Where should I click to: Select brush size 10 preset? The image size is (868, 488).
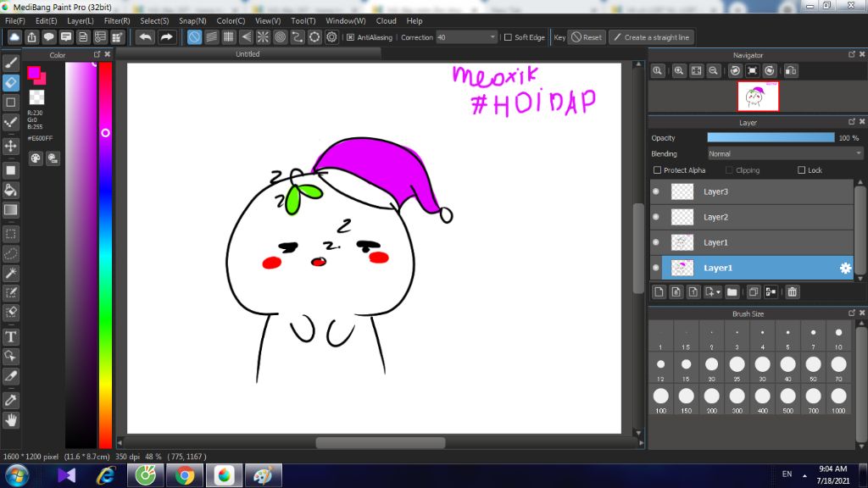[838, 336]
